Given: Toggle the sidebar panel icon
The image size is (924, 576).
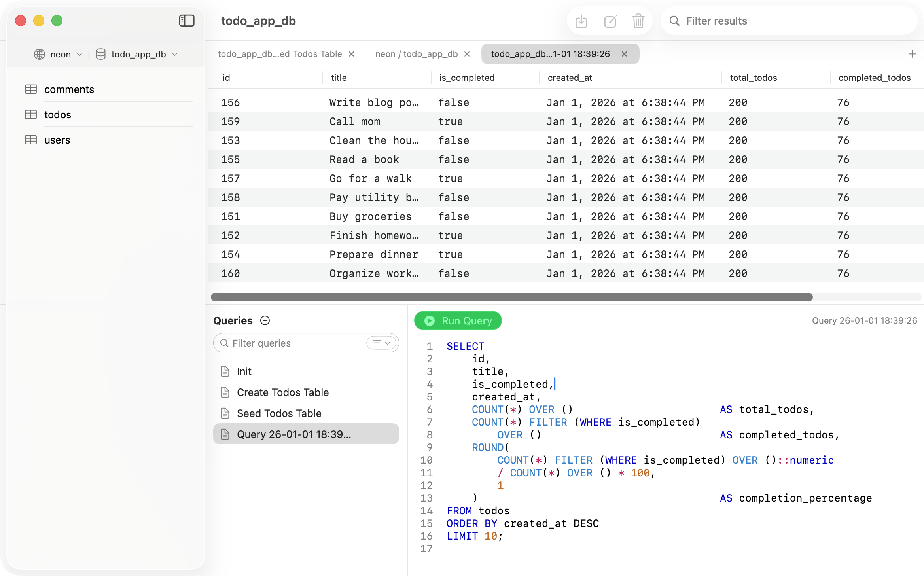Looking at the screenshot, I should pos(187,21).
